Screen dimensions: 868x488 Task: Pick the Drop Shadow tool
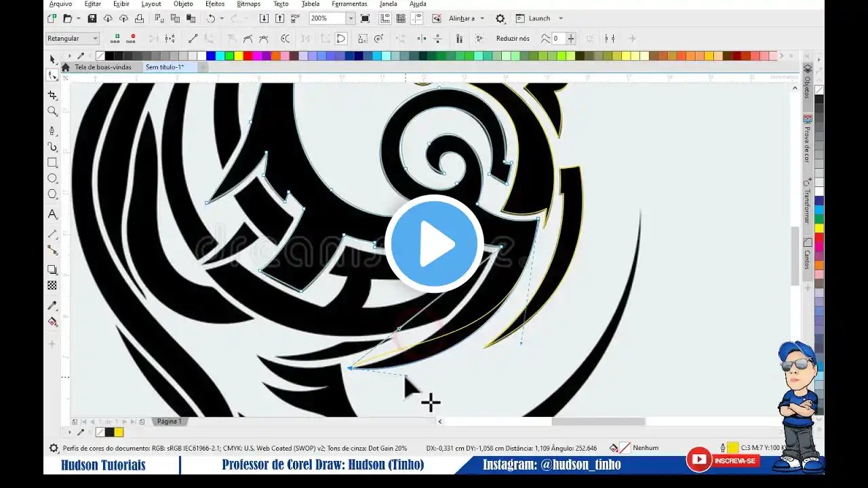click(x=52, y=270)
